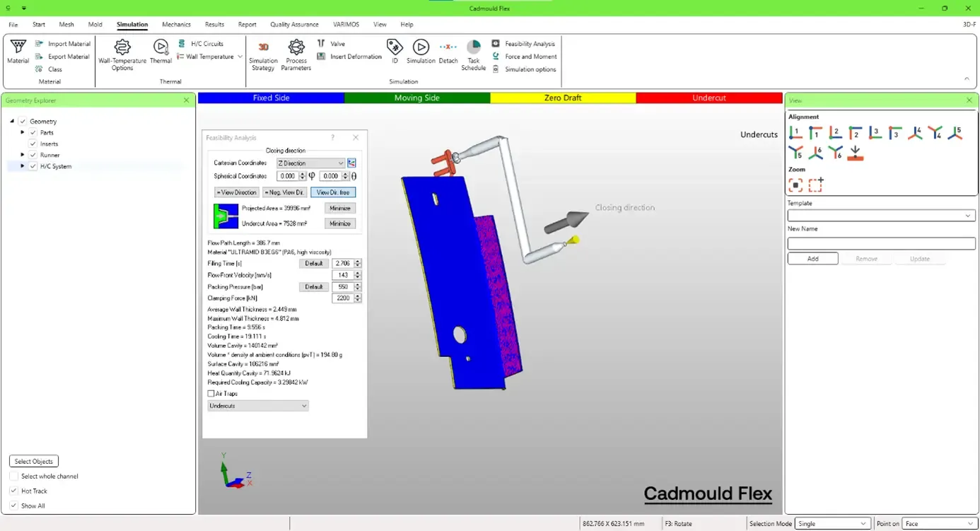Screen dimensions: 980x531
Task: Open the Quality Assurance tab
Action: (x=294, y=25)
